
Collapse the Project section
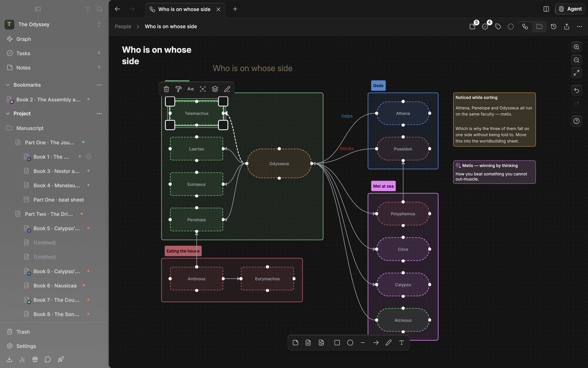tap(8, 114)
